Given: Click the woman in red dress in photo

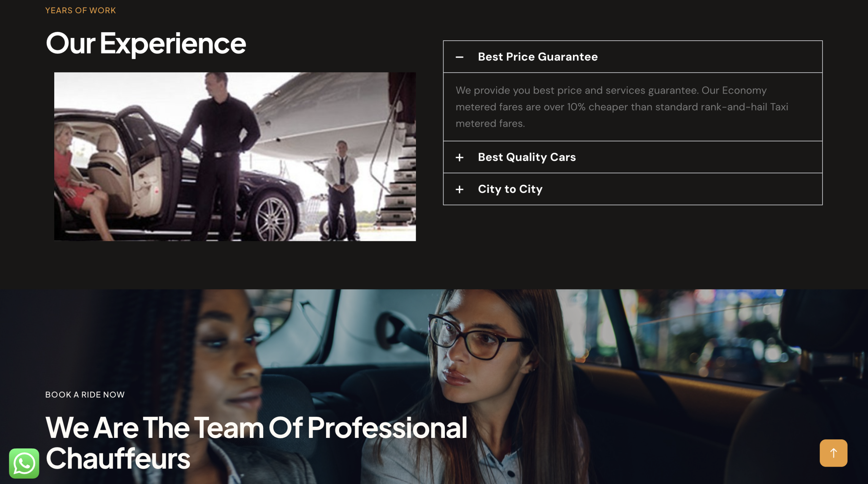Looking at the screenshot, I should (76, 176).
